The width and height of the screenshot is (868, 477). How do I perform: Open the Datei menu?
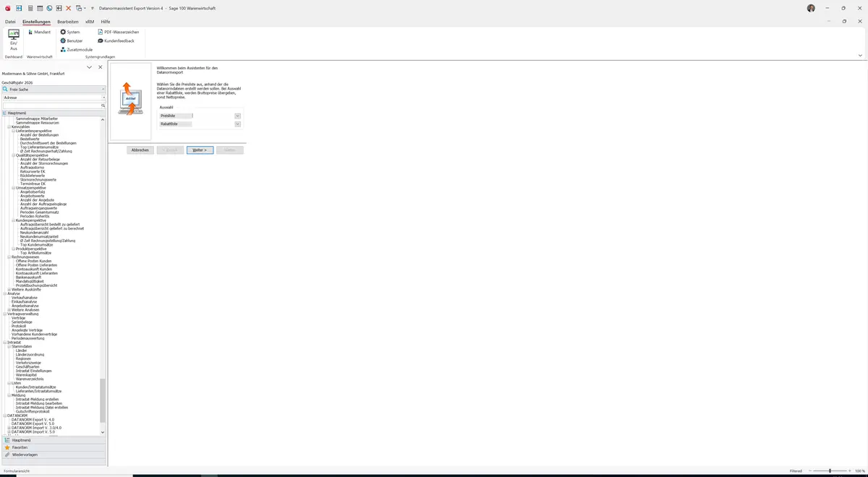coord(10,22)
